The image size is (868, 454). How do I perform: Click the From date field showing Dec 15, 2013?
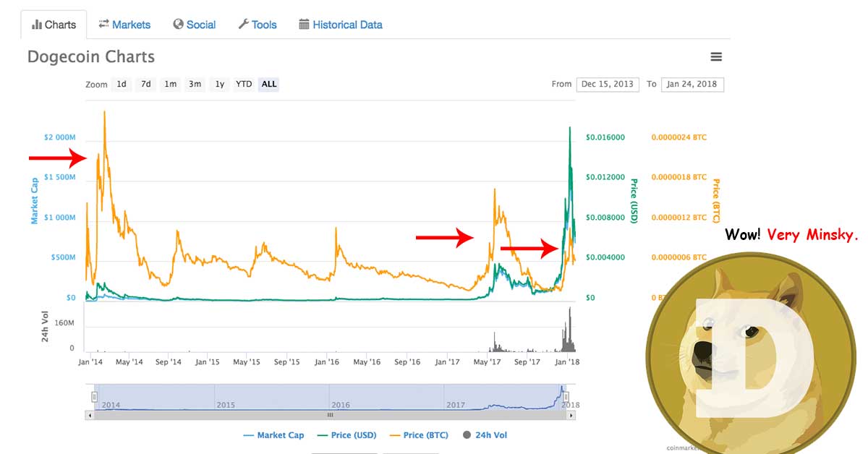[608, 84]
